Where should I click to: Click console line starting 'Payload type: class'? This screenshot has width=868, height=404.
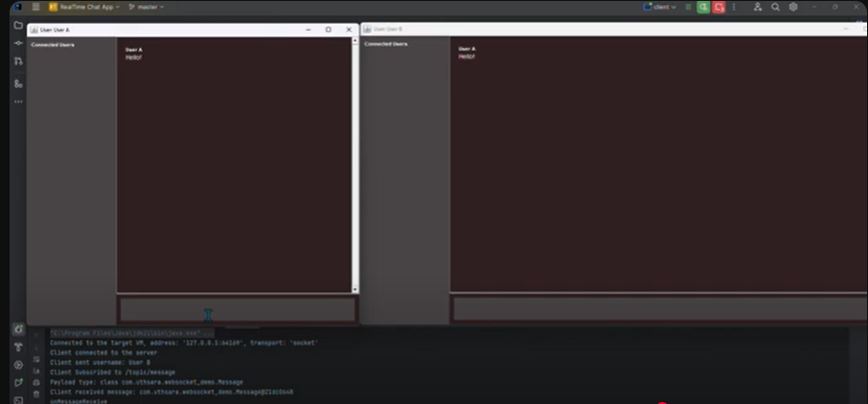coord(147,382)
